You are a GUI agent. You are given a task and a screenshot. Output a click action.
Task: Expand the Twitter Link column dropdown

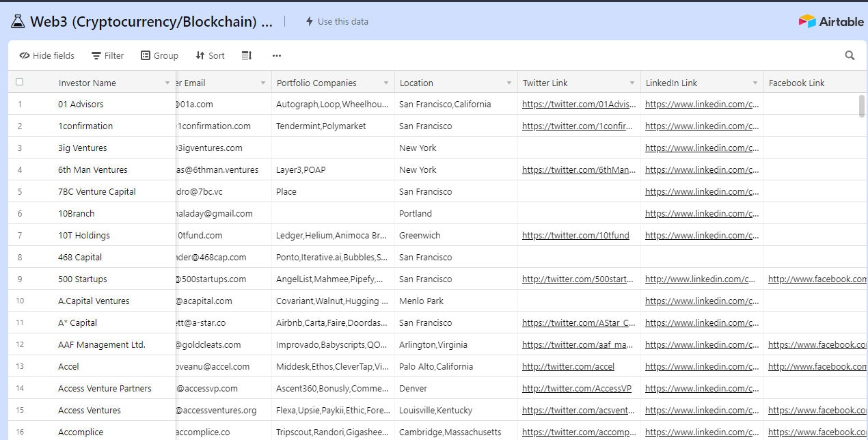[632, 83]
